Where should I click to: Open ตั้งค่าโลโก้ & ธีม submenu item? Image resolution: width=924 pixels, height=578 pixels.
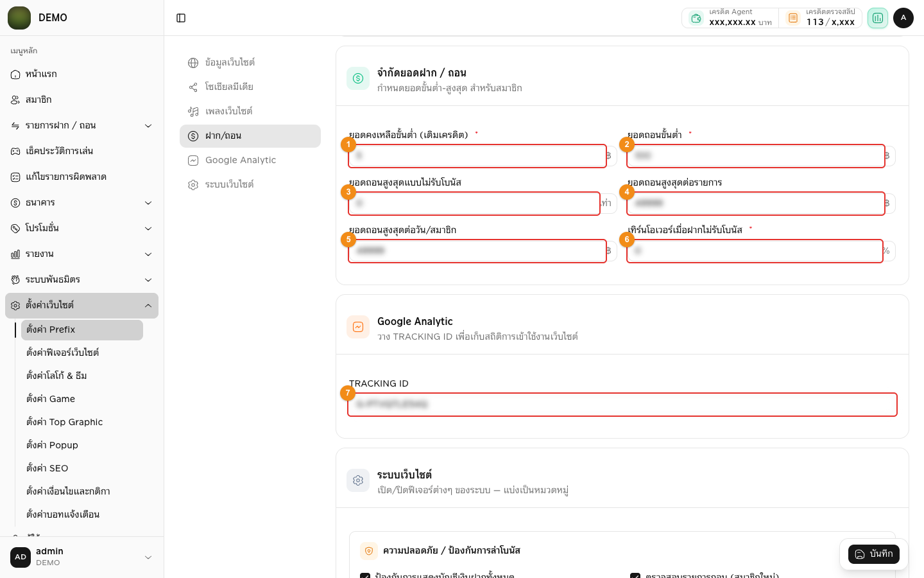82,376
